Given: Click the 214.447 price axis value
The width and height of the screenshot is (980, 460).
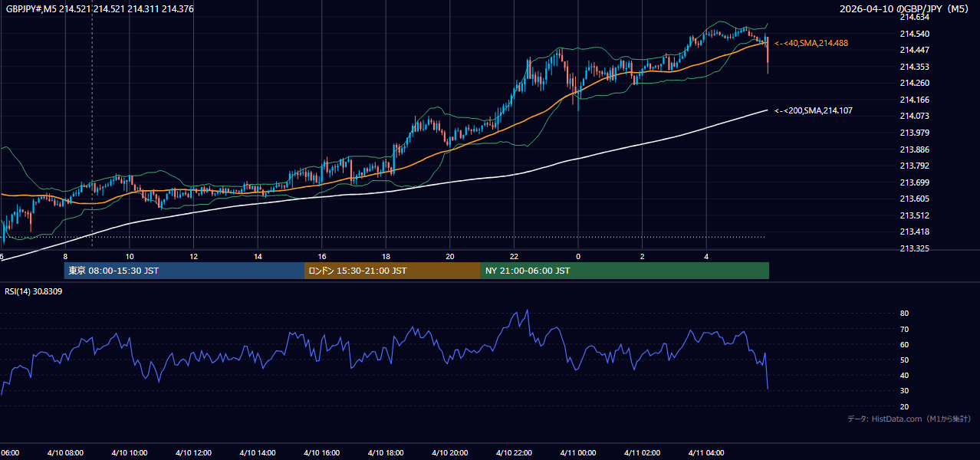Looking at the screenshot, I should 914,50.
